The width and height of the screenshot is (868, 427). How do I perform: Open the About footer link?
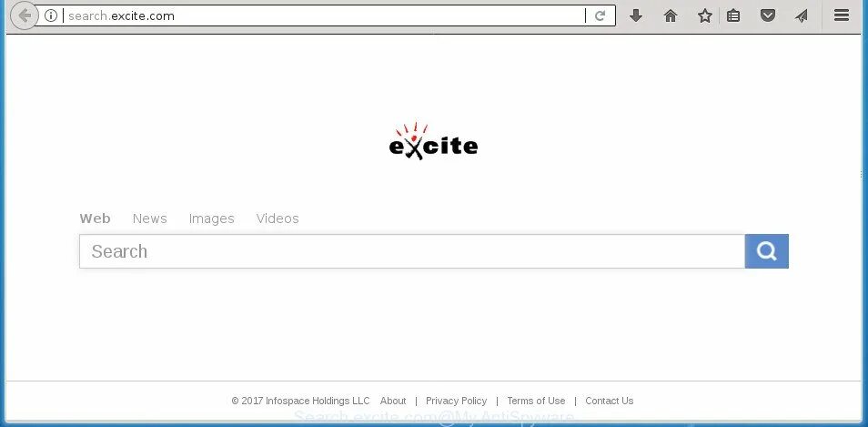393,401
